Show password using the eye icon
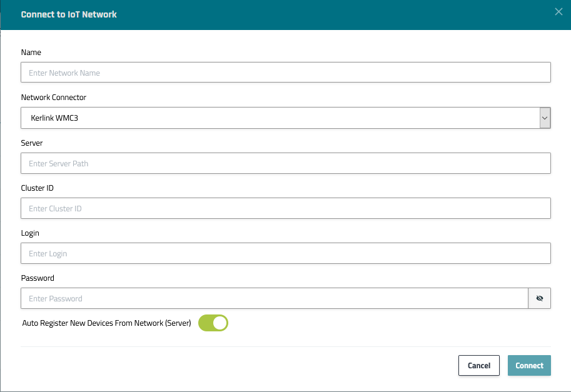This screenshot has width=571, height=392. (539, 299)
